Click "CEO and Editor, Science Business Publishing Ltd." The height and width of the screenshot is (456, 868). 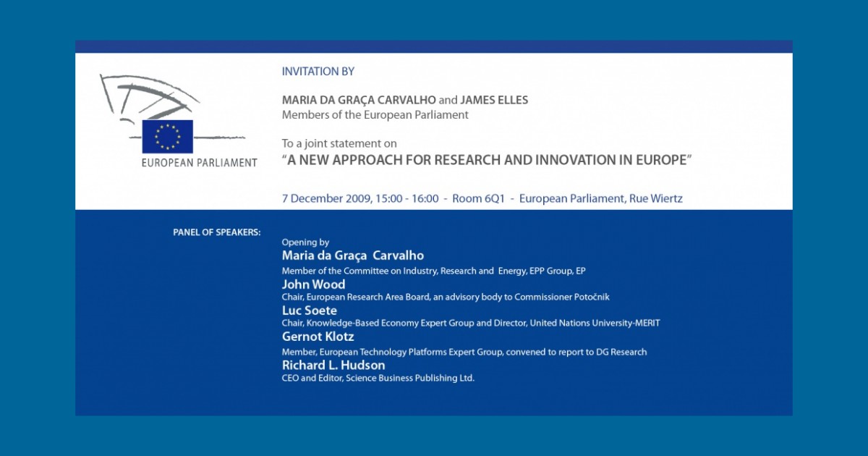click(378, 378)
